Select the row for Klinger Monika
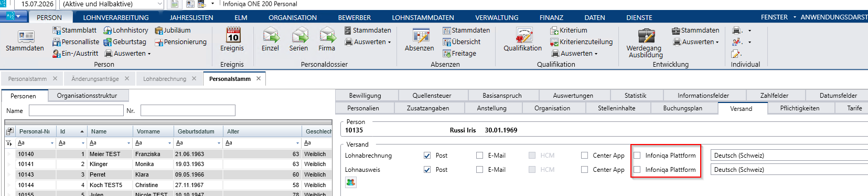 tap(168, 164)
